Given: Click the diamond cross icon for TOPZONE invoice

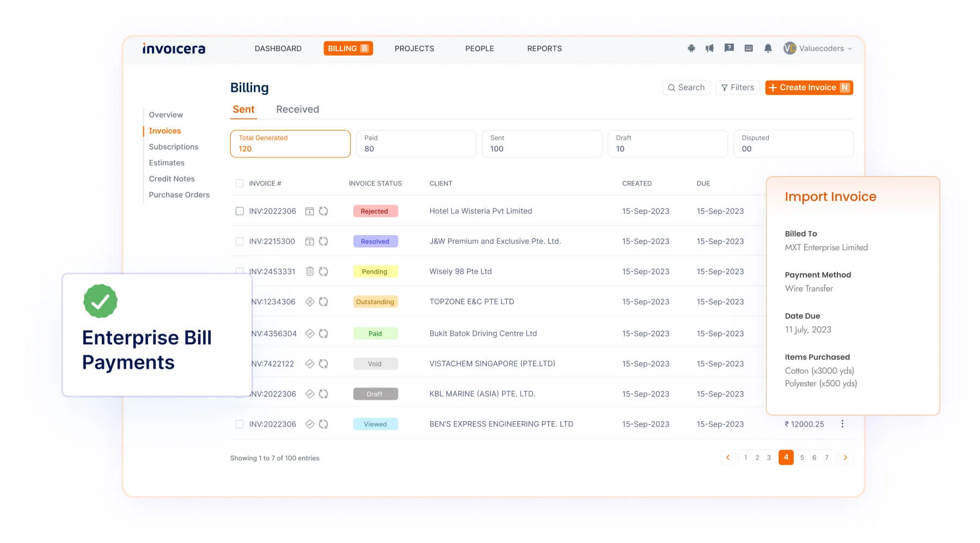Looking at the screenshot, I should pos(309,301).
